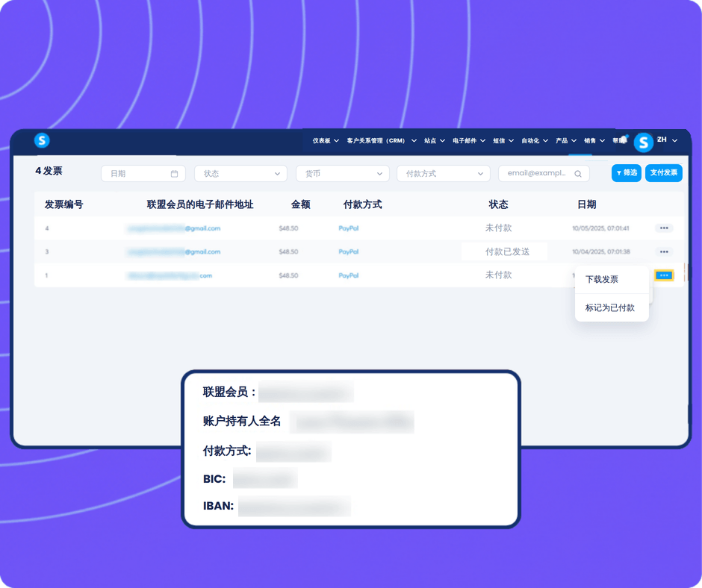Open the 自动化 menu
This screenshot has height=588, width=702.
pyautogui.click(x=535, y=140)
